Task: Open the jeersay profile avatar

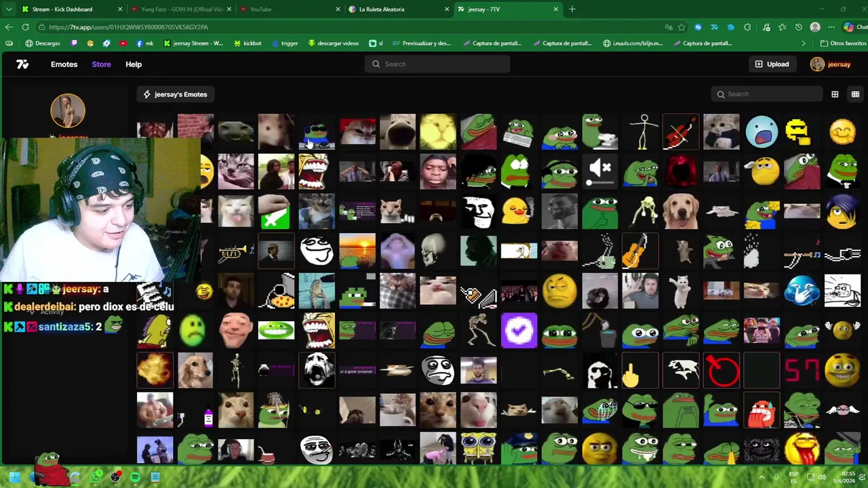Action: (68, 111)
